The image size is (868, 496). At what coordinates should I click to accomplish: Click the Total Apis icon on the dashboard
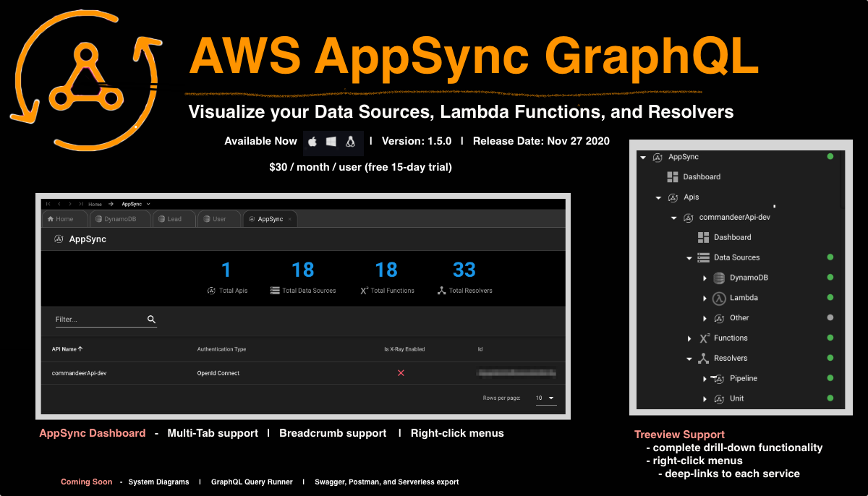(212, 291)
